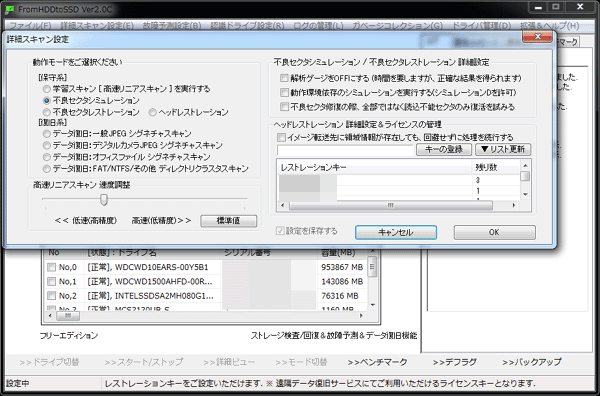This screenshot has width=600, height=396.
Task: Open the 故障予測設定(B) menu
Action: [172, 26]
